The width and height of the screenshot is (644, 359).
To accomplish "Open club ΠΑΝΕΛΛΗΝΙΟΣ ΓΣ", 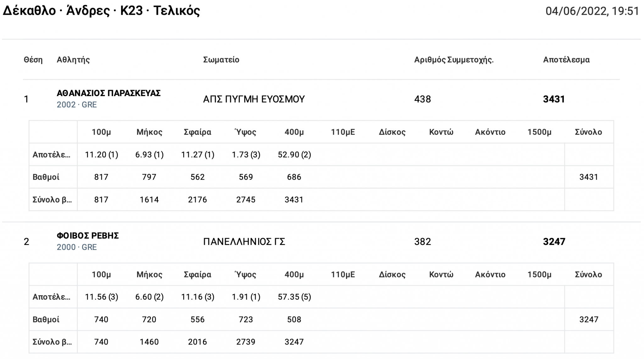I will tap(244, 242).
